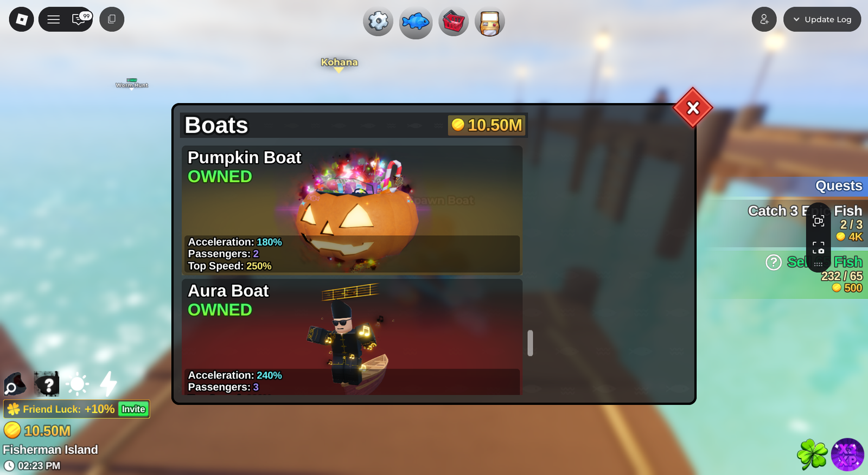Click the Boats list scrollbar handle
Screen dimensions: 868x475
click(530, 343)
